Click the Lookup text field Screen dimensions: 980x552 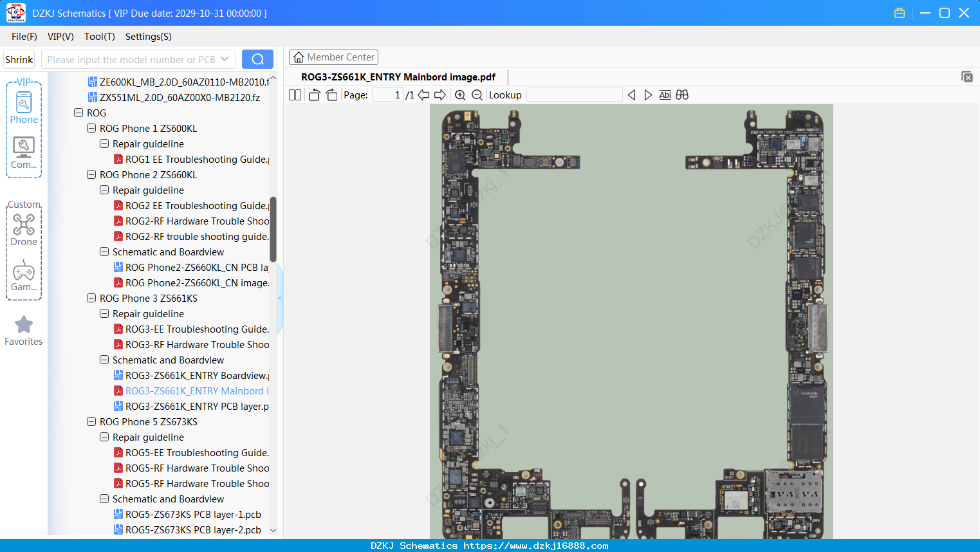[575, 95]
